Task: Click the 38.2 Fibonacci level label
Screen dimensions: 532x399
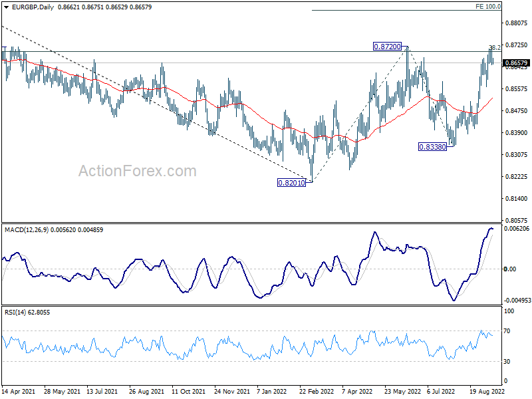Action: tap(495, 48)
